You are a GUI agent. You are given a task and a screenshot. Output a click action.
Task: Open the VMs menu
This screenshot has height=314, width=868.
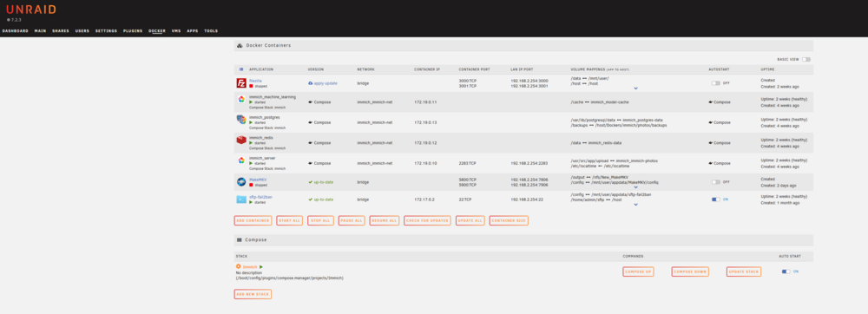[x=176, y=31]
